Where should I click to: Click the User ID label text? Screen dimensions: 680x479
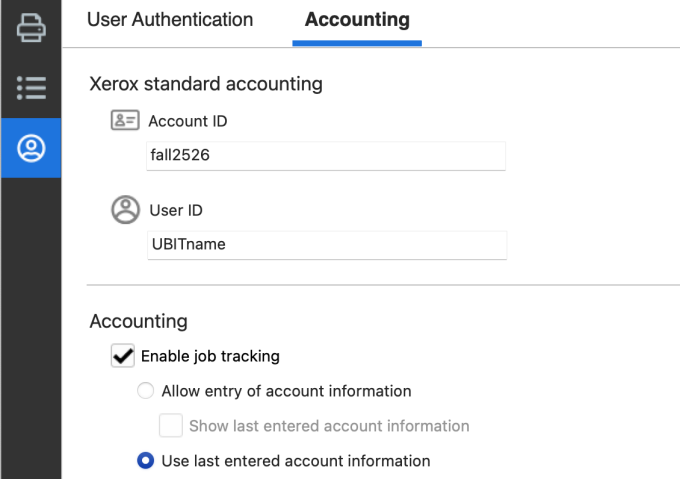[176, 211]
